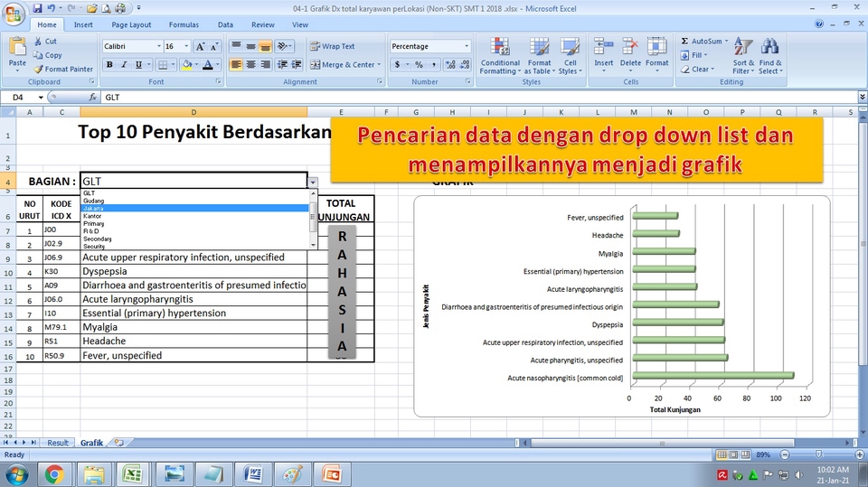Open the Formulas tab
This screenshot has width=868, height=487.
(x=184, y=25)
